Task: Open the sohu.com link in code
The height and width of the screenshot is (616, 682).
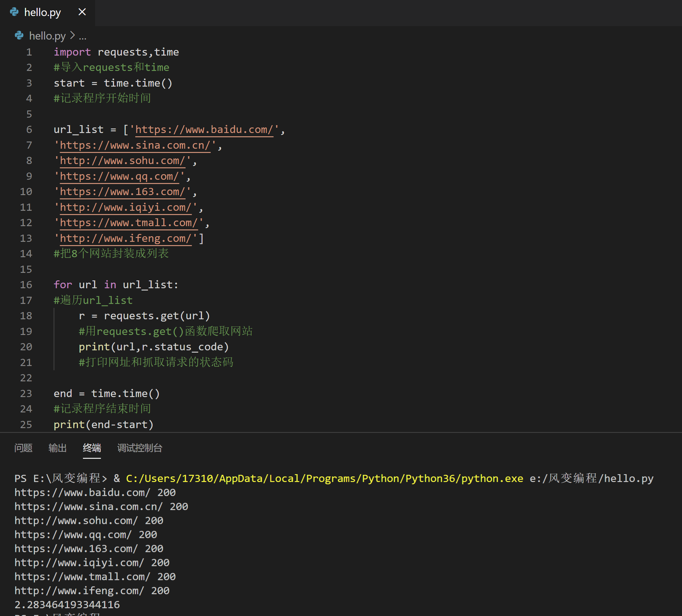Action: [x=123, y=160]
